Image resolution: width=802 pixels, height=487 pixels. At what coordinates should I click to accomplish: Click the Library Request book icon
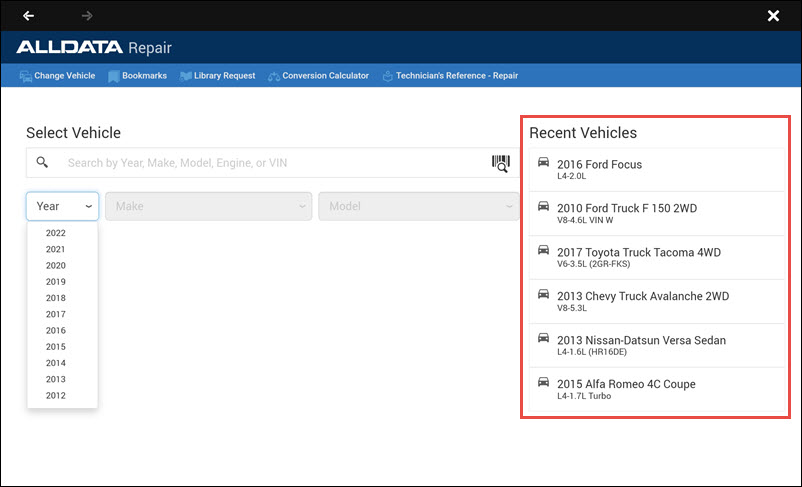[185, 76]
